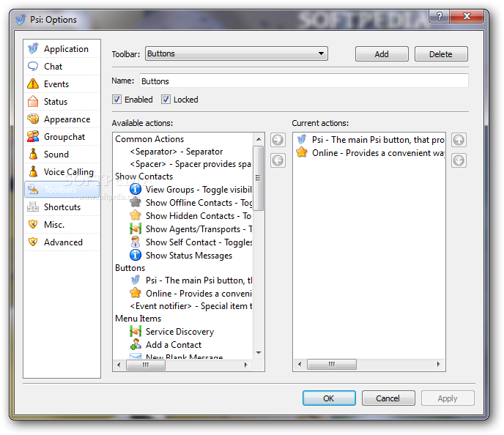The height and width of the screenshot is (435, 504).
Task: Select Online action in available actions
Action: [191, 293]
